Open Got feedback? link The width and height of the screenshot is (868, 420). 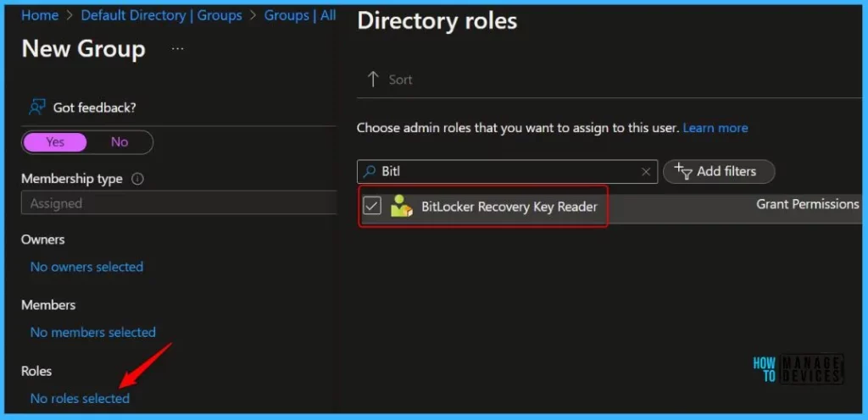94,108
